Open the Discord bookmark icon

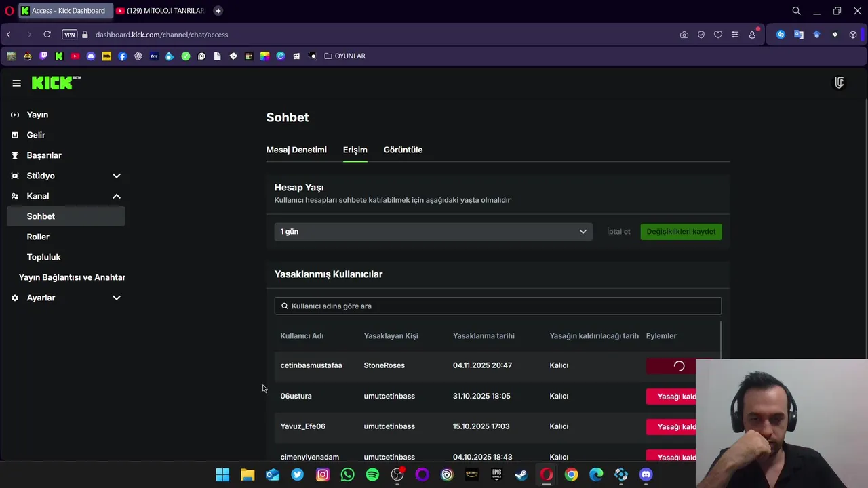click(x=91, y=56)
